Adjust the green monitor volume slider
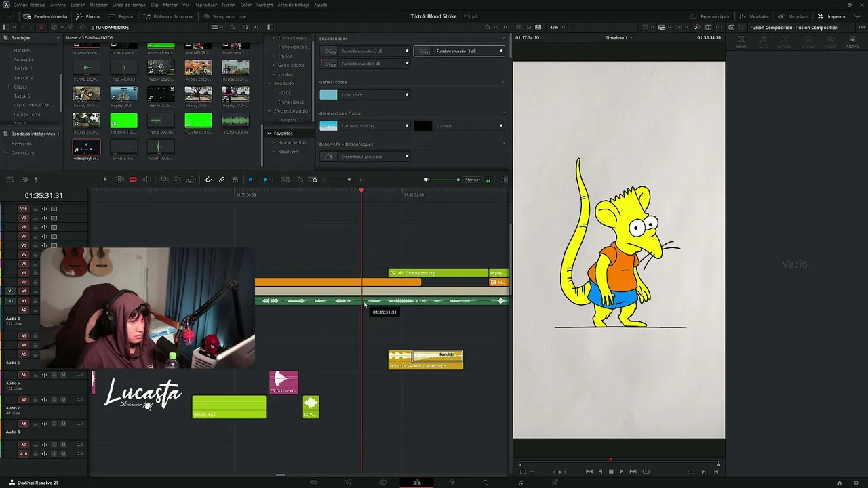Screen dimensions: 868x488 click(x=446, y=180)
